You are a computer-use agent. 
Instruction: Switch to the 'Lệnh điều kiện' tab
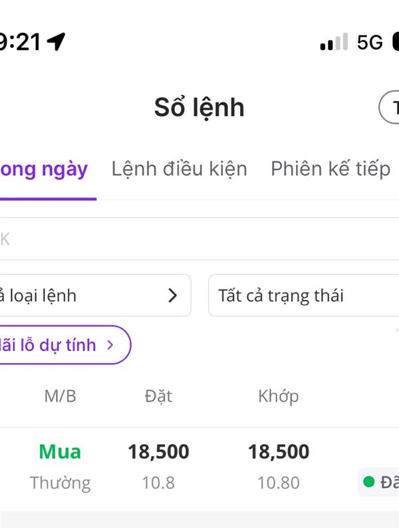(179, 169)
